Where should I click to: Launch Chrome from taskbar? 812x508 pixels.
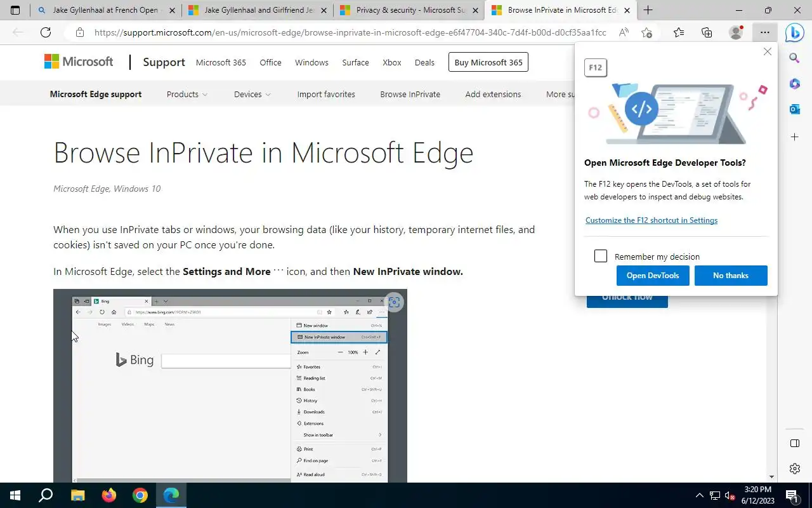140,495
